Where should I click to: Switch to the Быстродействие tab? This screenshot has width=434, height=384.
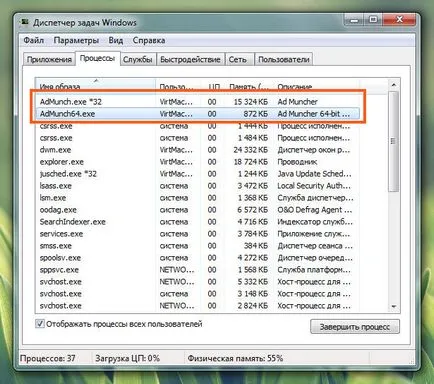pyautogui.click(x=190, y=59)
